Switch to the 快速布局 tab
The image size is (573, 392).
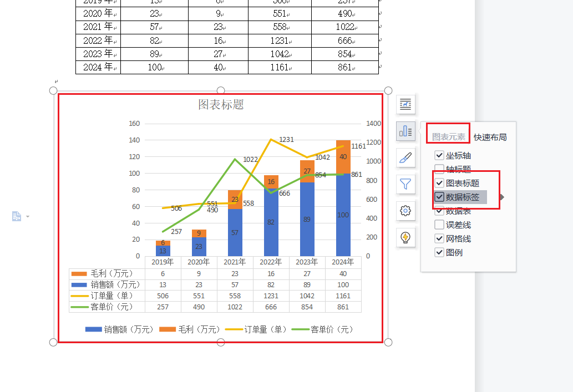pos(490,138)
